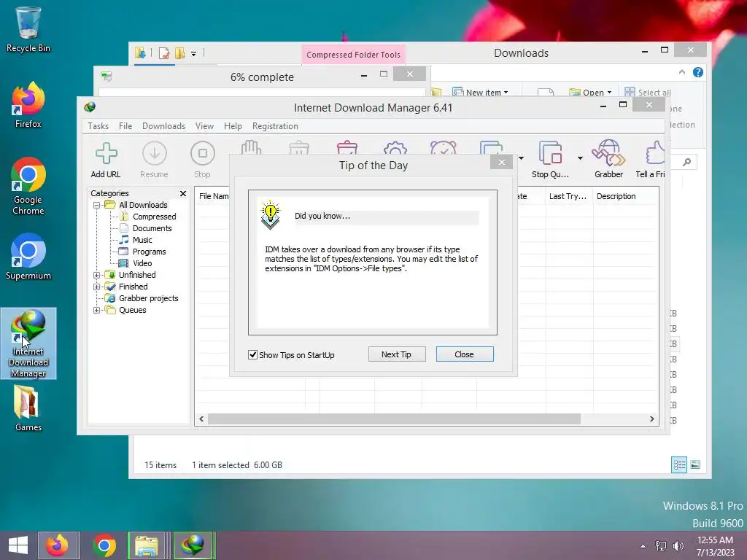Click the Stop toolbar icon
The height and width of the screenshot is (560, 747).
point(203,160)
